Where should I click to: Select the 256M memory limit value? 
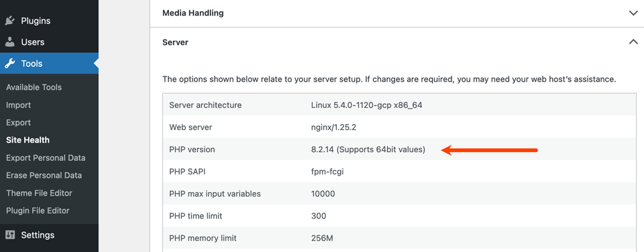[x=322, y=238]
